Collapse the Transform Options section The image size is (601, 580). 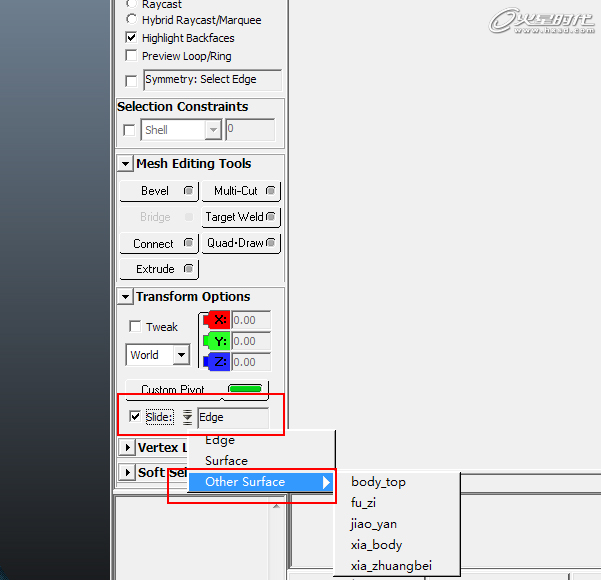click(125, 297)
